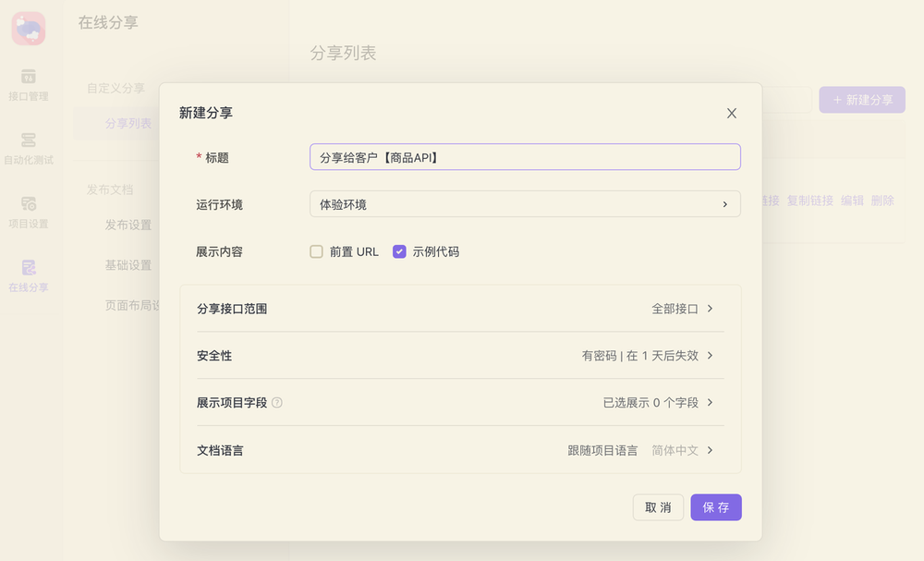Open the 运行环境 dropdown
This screenshot has width=924, height=561.
pyautogui.click(x=525, y=204)
